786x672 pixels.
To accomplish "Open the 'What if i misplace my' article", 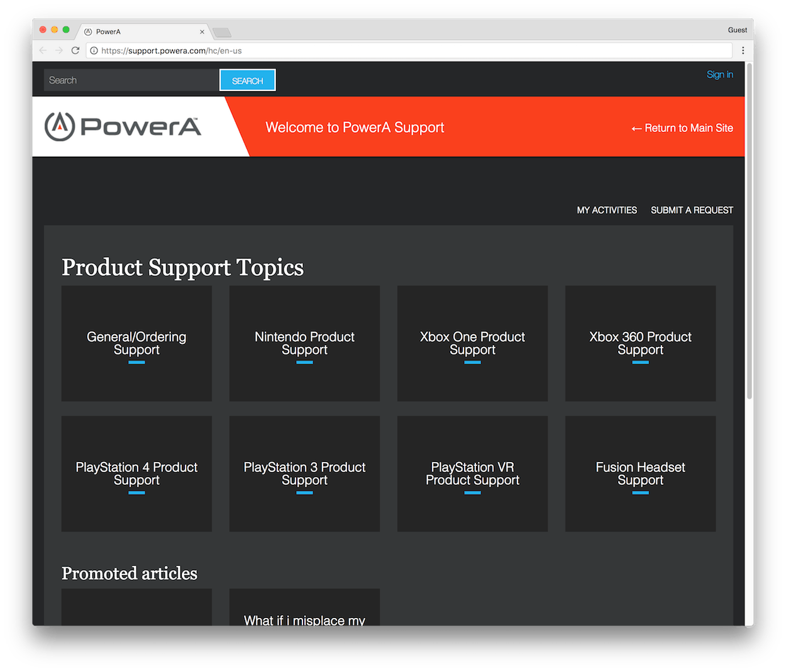I will coord(304,608).
